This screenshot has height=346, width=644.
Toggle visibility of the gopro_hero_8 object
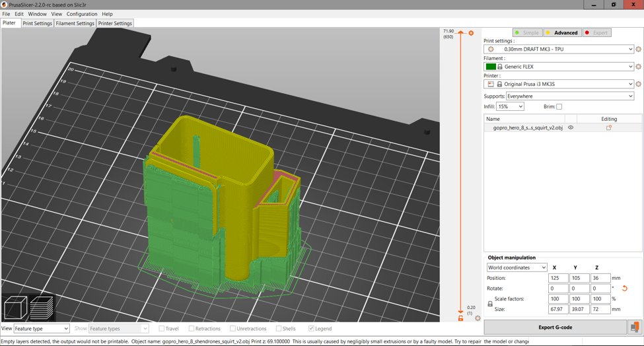tap(571, 127)
